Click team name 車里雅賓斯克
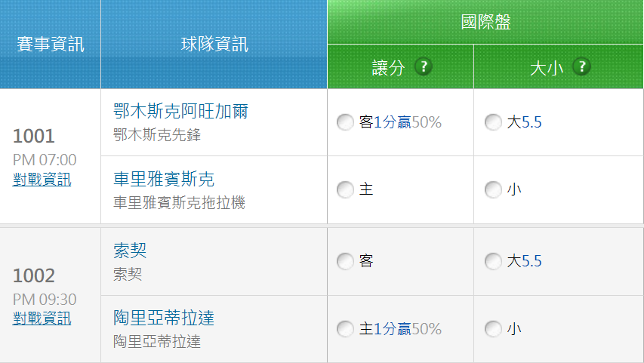644x363 pixels. (x=164, y=179)
